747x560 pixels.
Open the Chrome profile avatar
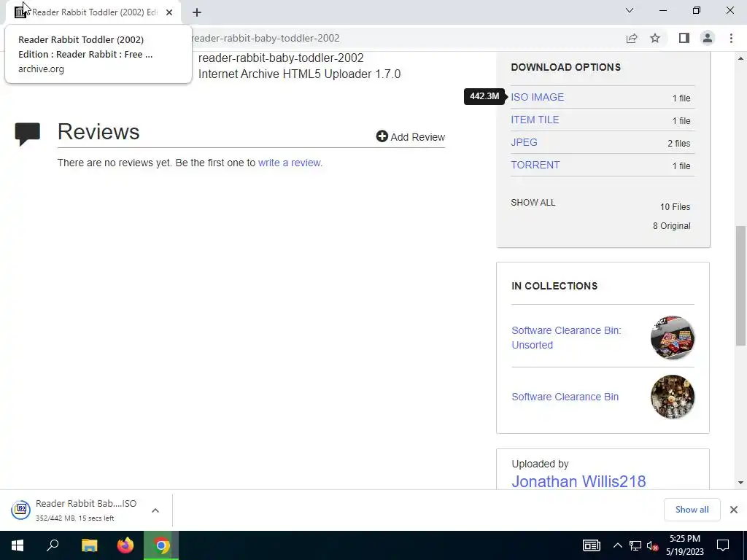click(708, 38)
